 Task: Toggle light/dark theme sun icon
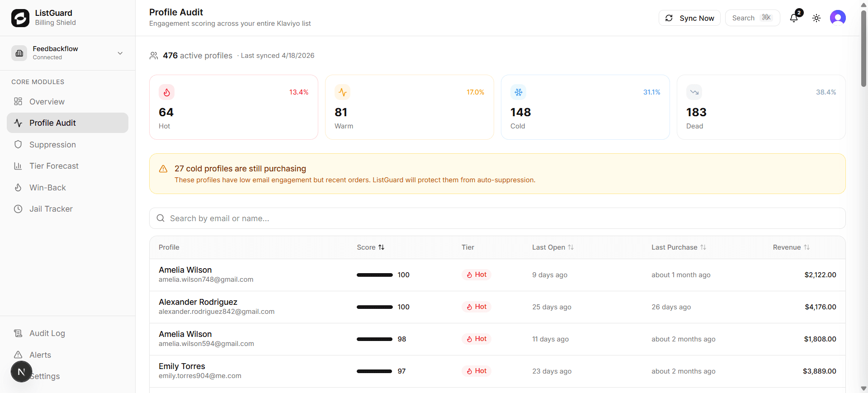click(x=816, y=18)
